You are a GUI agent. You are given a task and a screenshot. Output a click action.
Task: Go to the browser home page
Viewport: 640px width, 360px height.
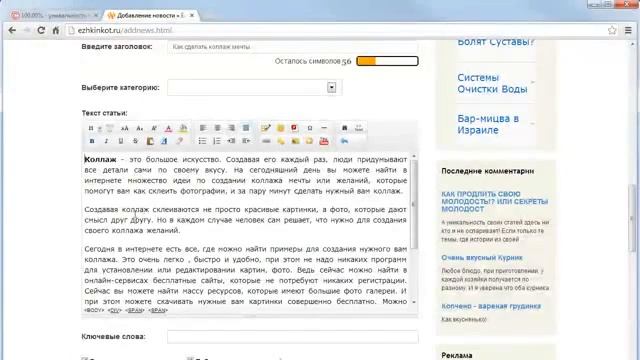coord(56,30)
